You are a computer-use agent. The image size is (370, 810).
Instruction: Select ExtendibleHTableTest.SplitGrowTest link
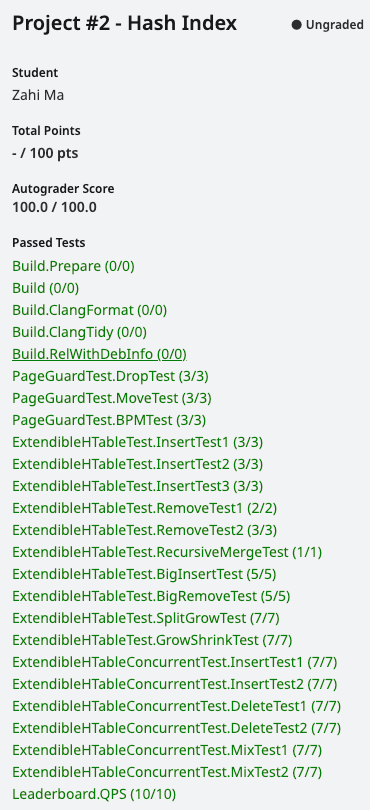(146, 618)
